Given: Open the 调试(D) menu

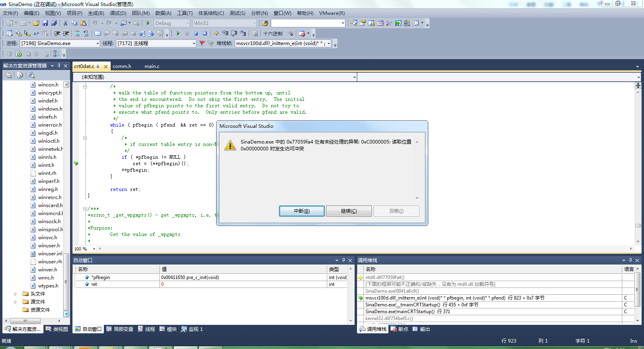Looking at the screenshot, I should pyautogui.click(x=118, y=13).
